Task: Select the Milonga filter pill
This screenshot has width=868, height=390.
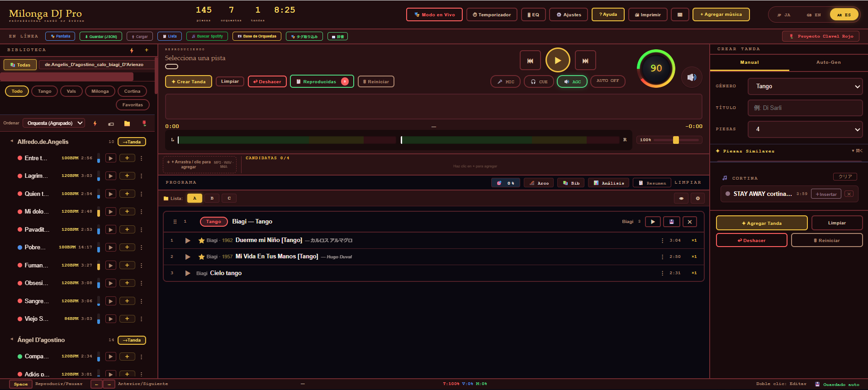Action: 100,91
